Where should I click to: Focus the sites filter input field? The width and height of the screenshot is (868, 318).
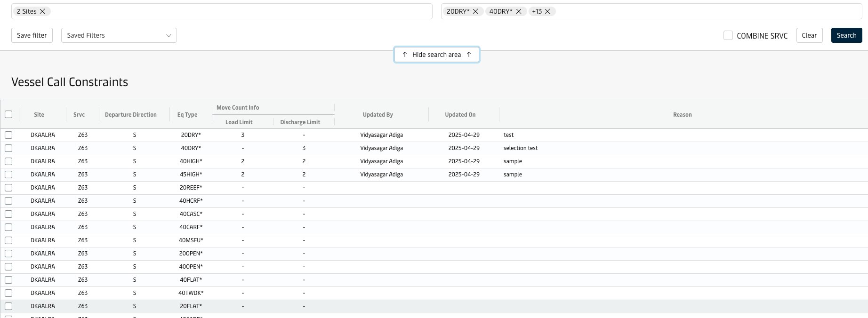(235, 11)
